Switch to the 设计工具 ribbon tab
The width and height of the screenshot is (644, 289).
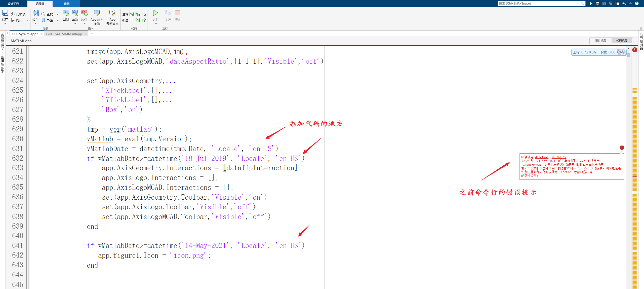[13, 4]
